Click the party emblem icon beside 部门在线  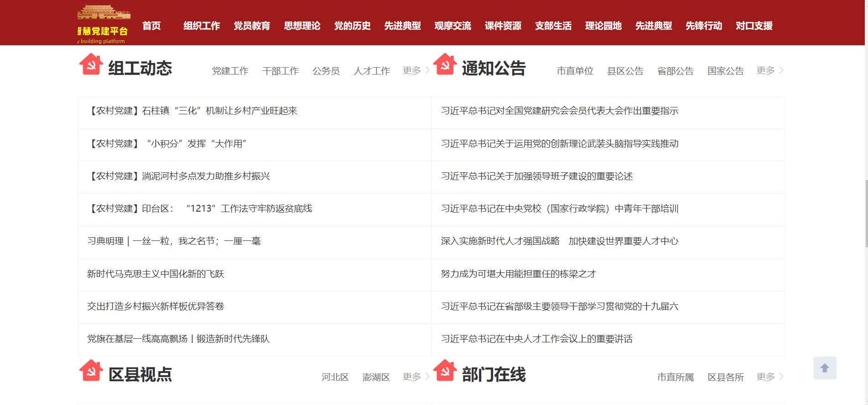pyautogui.click(x=445, y=371)
